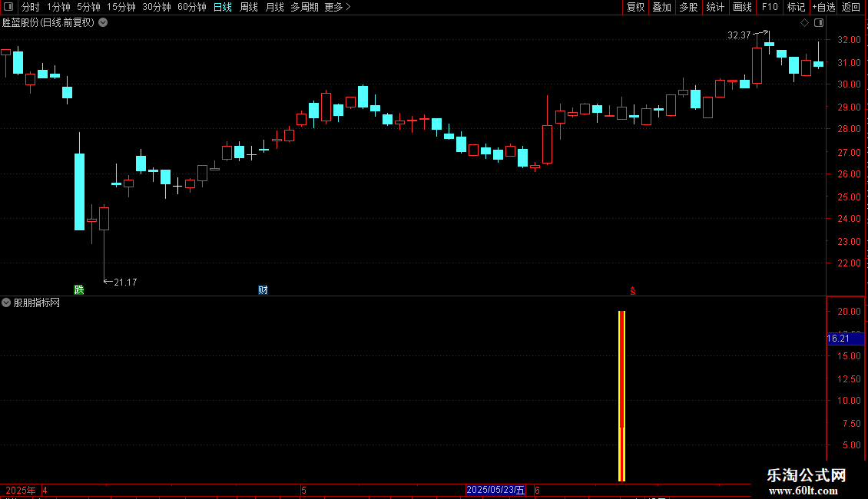Click the diamond icon at chart top-right
Image resolution: width=868 pixels, height=499 pixels.
(x=805, y=23)
